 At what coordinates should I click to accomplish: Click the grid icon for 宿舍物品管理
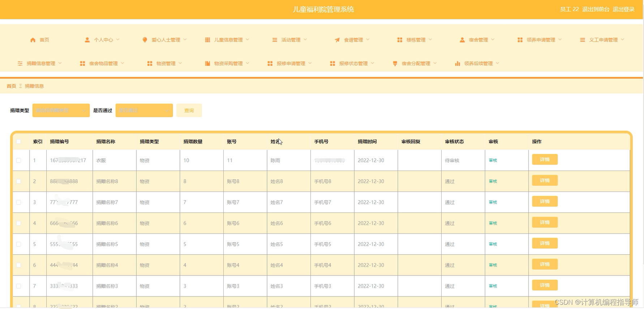[x=82, y=63]
